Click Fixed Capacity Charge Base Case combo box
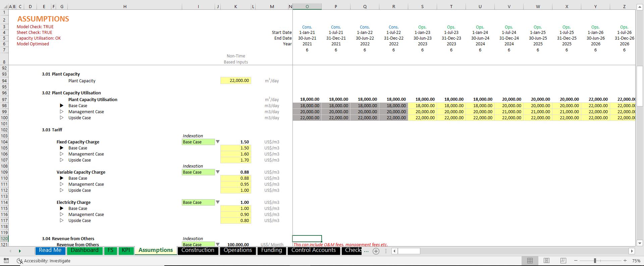 click(198, 142)
